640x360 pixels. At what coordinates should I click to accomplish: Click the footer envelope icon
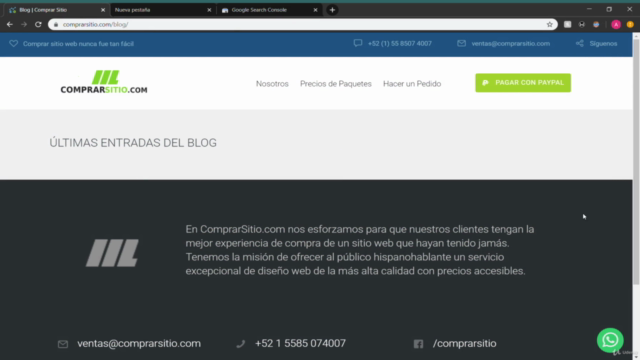tap(63, 344)
